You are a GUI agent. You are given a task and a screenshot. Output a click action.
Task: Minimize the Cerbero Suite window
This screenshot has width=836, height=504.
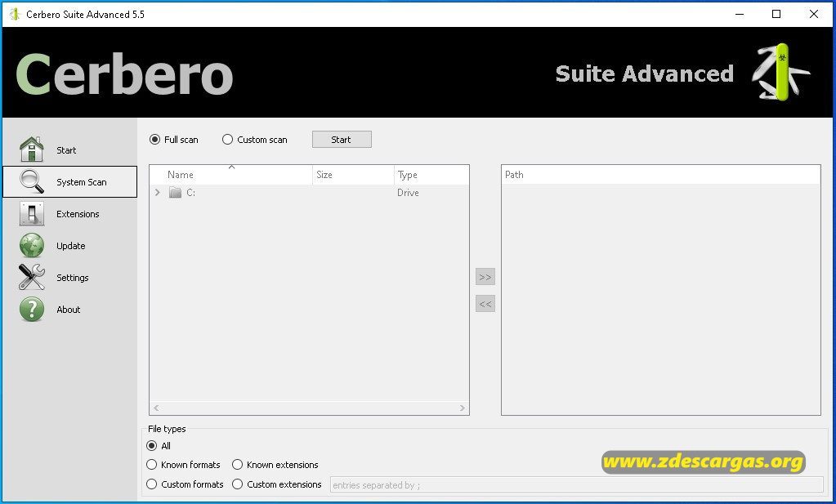click(740, 15)
